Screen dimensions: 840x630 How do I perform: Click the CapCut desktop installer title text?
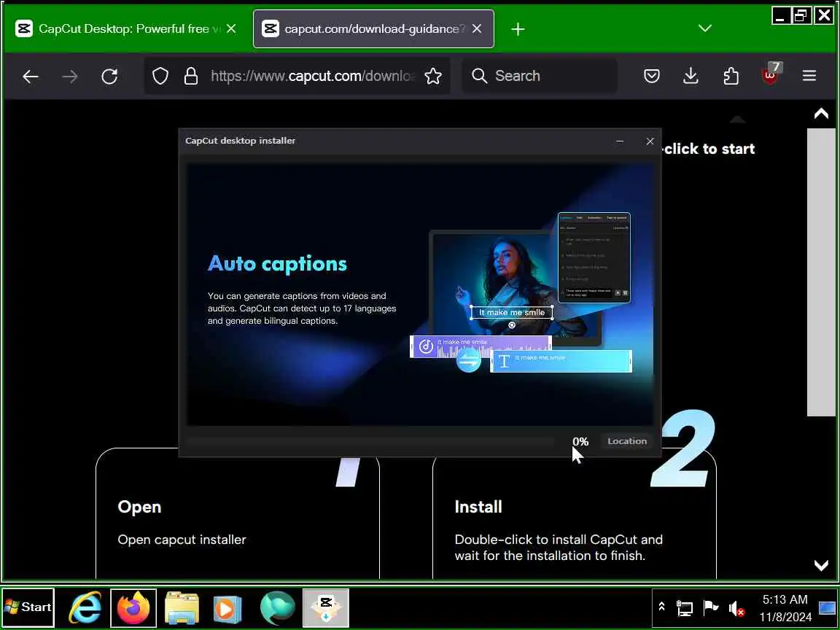[240, 141]
